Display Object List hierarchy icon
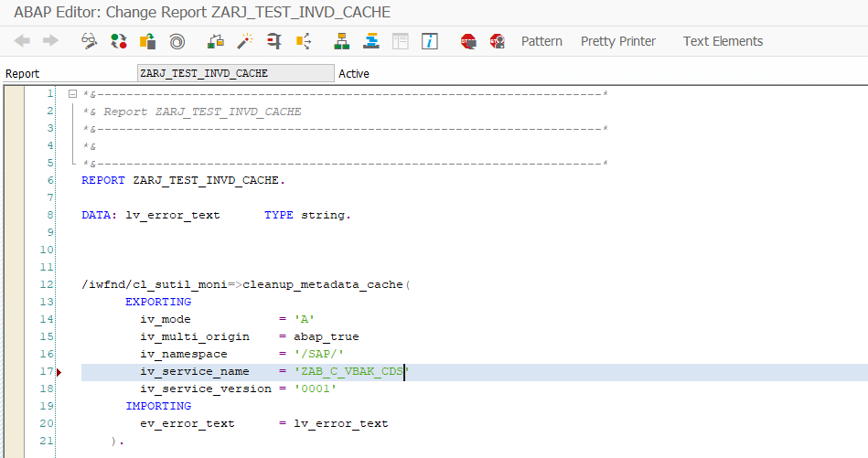The height and width of the screenshot is (458, 868). point(342,41)
